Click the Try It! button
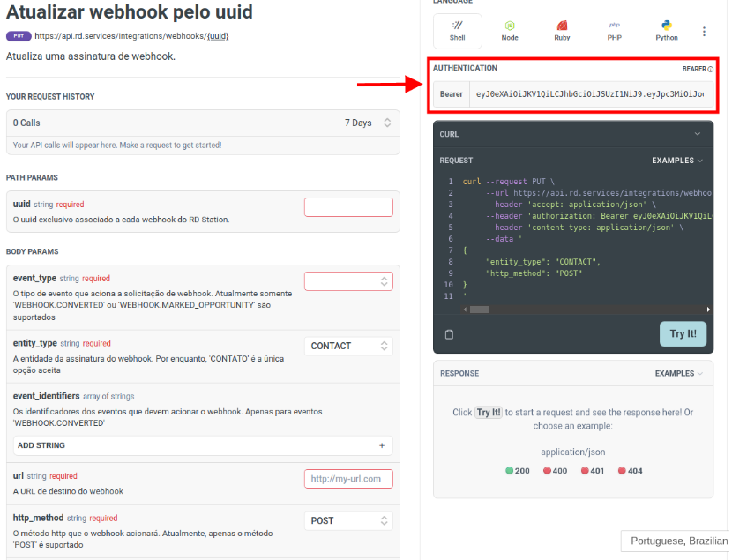Screen dimensions: 732x560 coord(683,333)
